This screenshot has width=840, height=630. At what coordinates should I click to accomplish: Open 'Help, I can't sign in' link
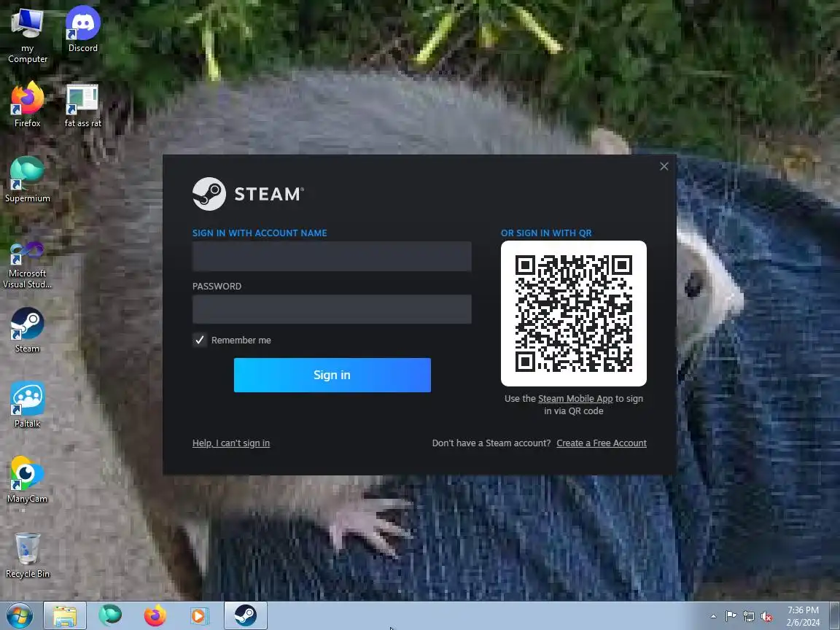pos(231,443)
